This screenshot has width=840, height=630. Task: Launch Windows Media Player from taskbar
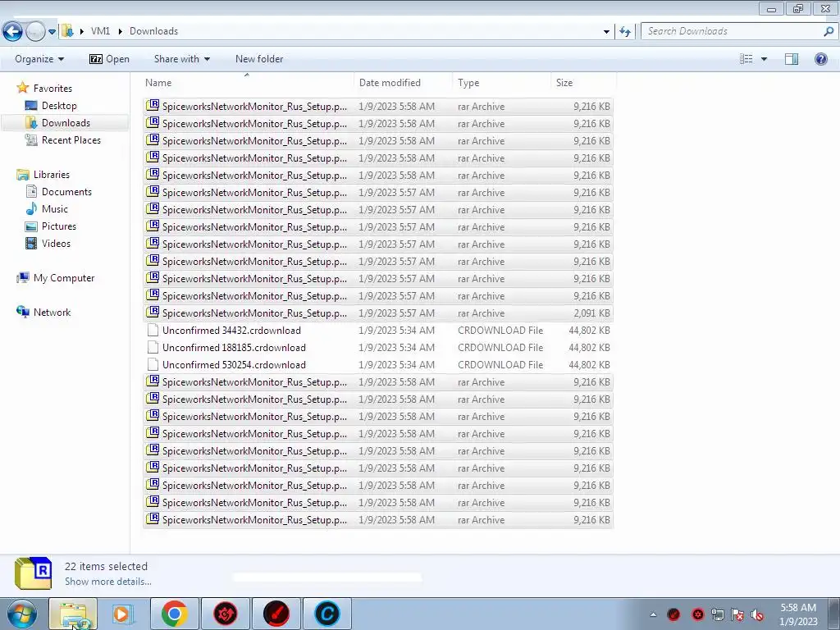(x=123, y=614)
